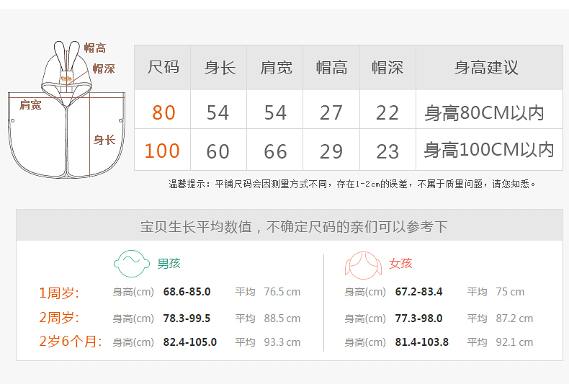
Task: Click the 宝贝生长平均数值 banner heading
Action: click(294, 227)
